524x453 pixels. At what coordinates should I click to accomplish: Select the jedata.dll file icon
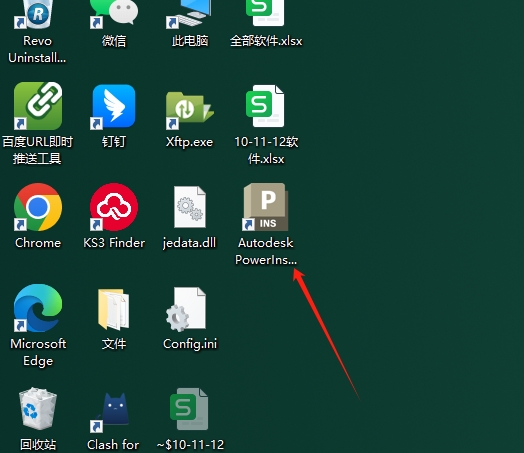(190, 207)
